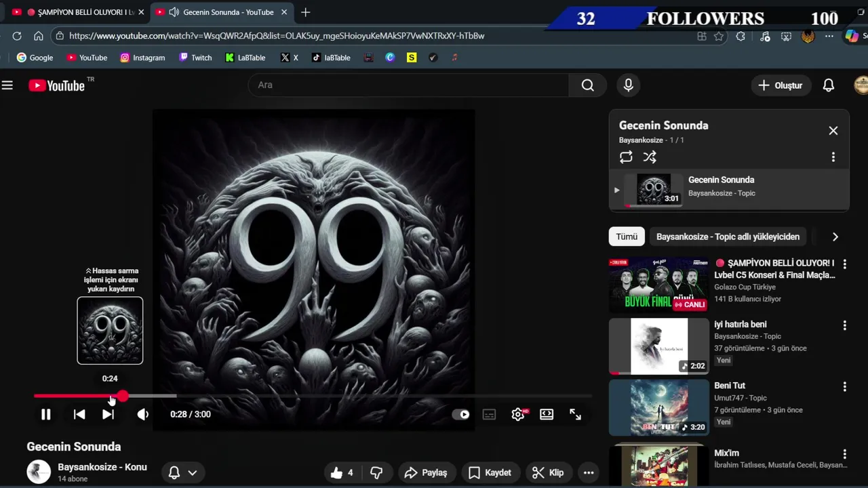The image size is (868, 488).
Task: Open options for İyi hatırla beni video
Action: point(844,326)
